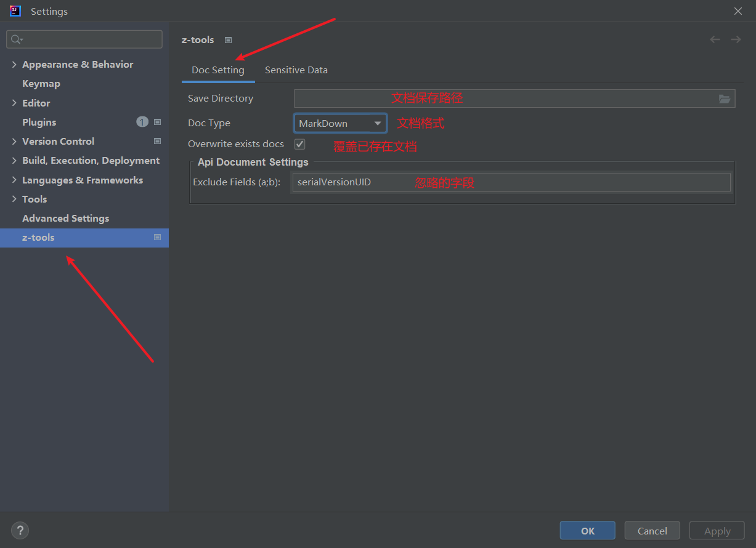Image resolution: width=756 pixels, height=548 pixels.
Task: Click the Overwrite exists docs label
Action: tap(236, 144)
